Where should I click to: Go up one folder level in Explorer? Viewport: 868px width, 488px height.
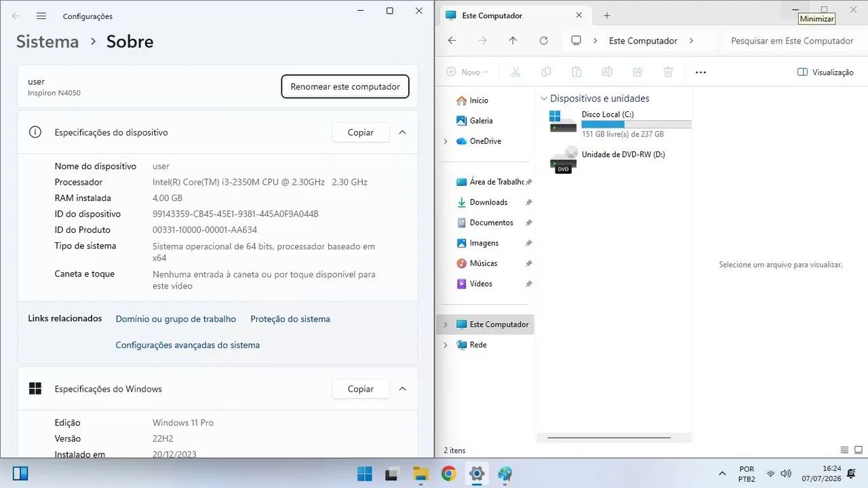click(x=513, y=41)
